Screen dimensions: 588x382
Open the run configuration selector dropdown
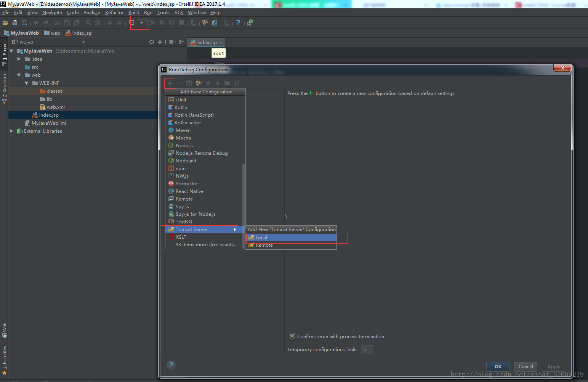[142, 22]
